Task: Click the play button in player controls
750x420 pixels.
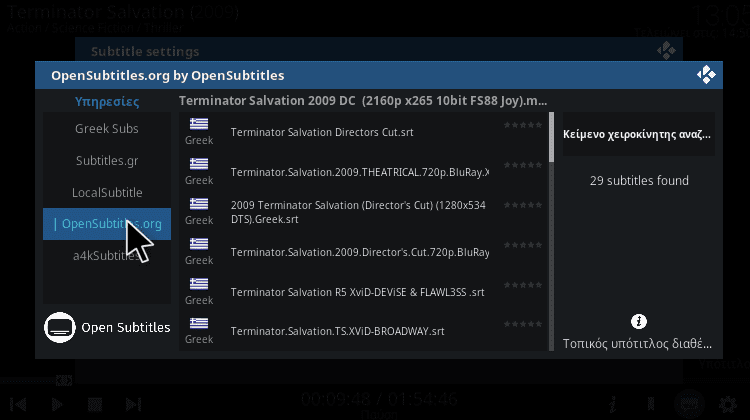Action: click(x=57, y=405)
